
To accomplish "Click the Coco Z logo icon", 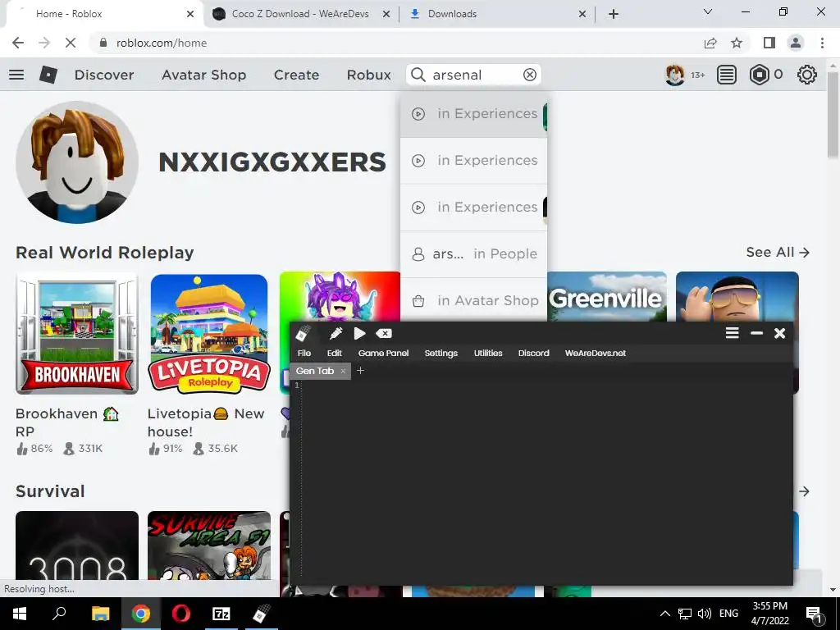I will pos(304,333).
